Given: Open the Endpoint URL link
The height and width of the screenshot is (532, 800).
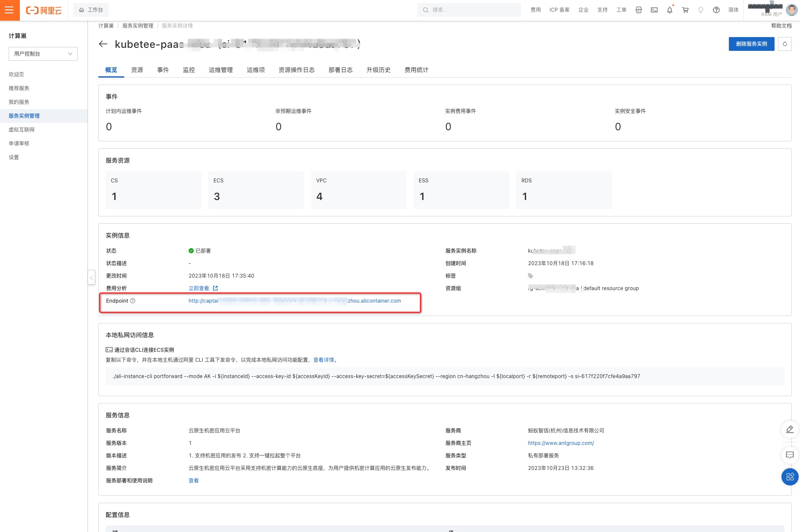Looking at the screenshot, I should tap(295, 301).
